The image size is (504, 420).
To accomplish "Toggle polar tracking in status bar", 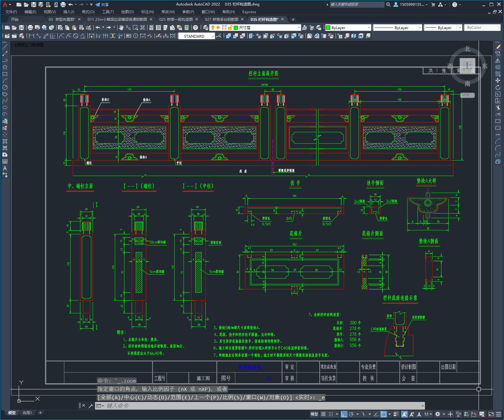I will click(x=351, y=414).
